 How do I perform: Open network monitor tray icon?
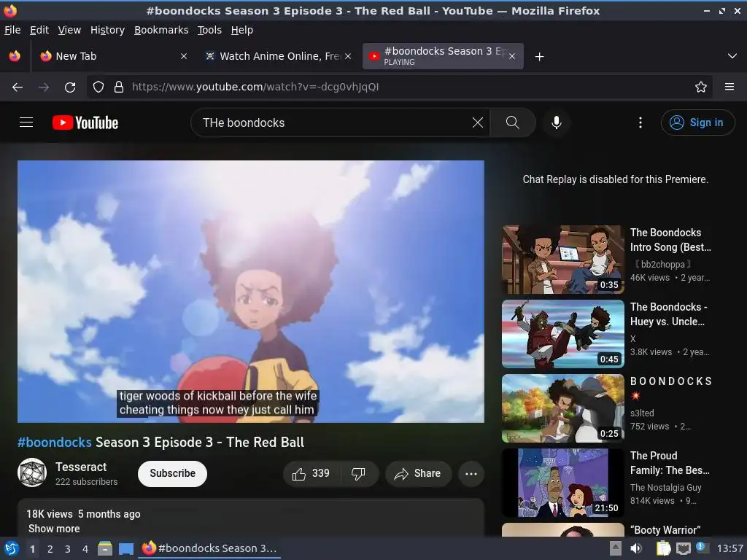(x=684, y=548)
